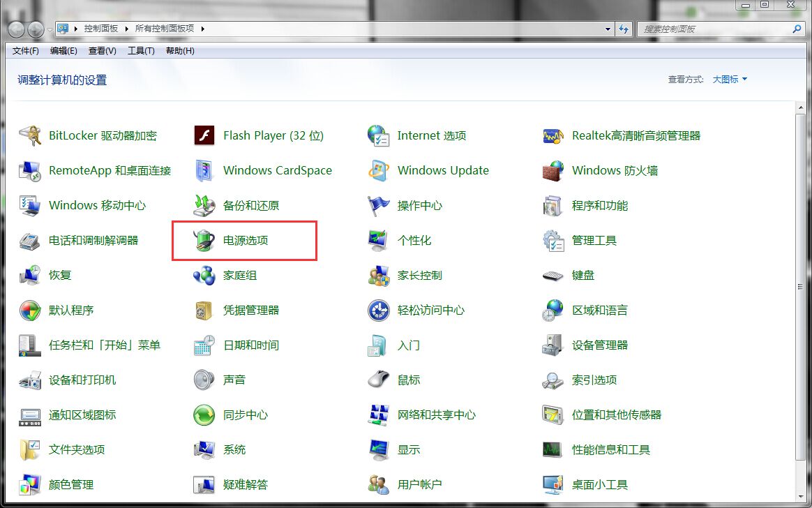The image size is (812, 508).
Task: Click the 控制面板 breadcrumb
Action: pos(101,29)
